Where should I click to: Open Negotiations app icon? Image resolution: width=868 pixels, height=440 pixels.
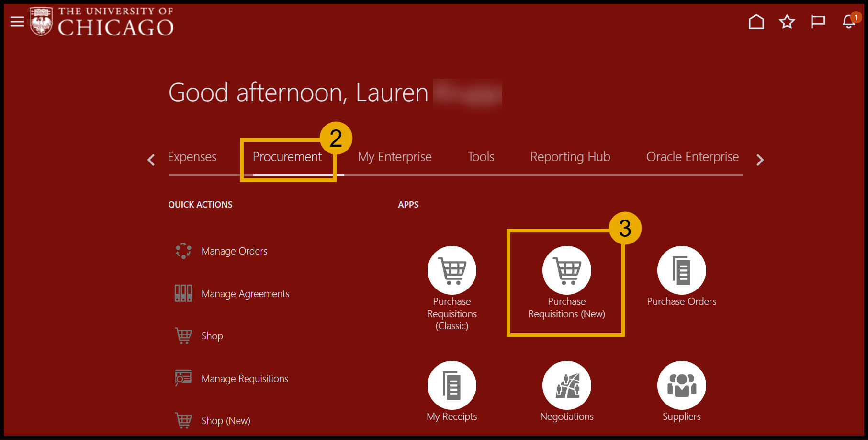pos(567,385)
